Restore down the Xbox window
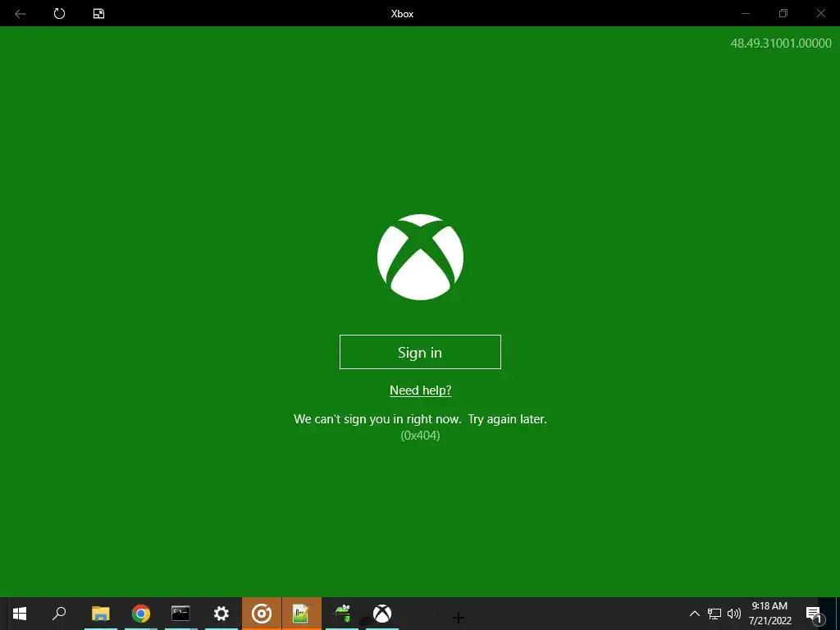Screen dimensions: 840x630 pos(783,13)
